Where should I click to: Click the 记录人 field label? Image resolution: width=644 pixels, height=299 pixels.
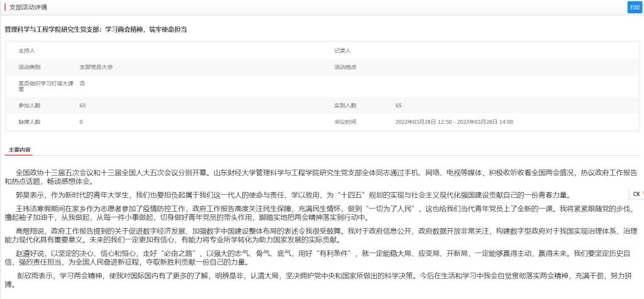click(x=342, y=50)
